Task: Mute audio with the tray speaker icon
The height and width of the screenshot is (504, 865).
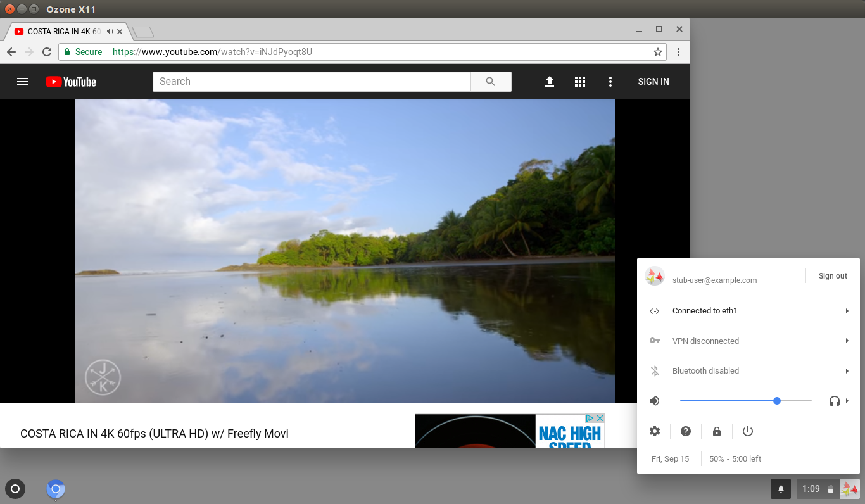Action: click(655, 401)
